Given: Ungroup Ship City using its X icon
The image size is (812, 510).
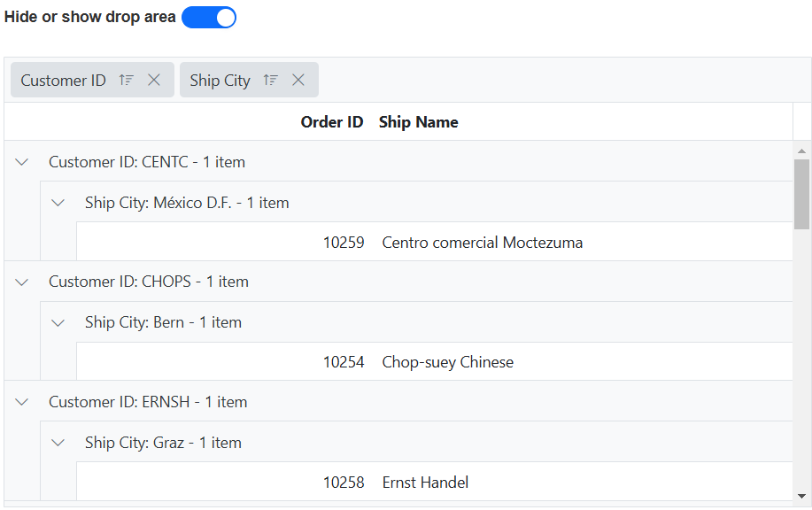Looking at the screenshot, I should pyautogui.click(x=298, y=80).
